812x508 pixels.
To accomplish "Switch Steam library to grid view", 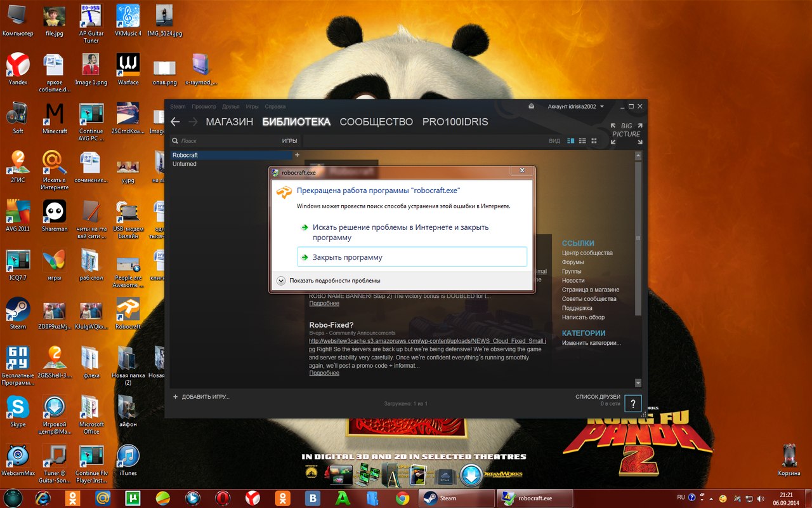I will click(594, 141).
